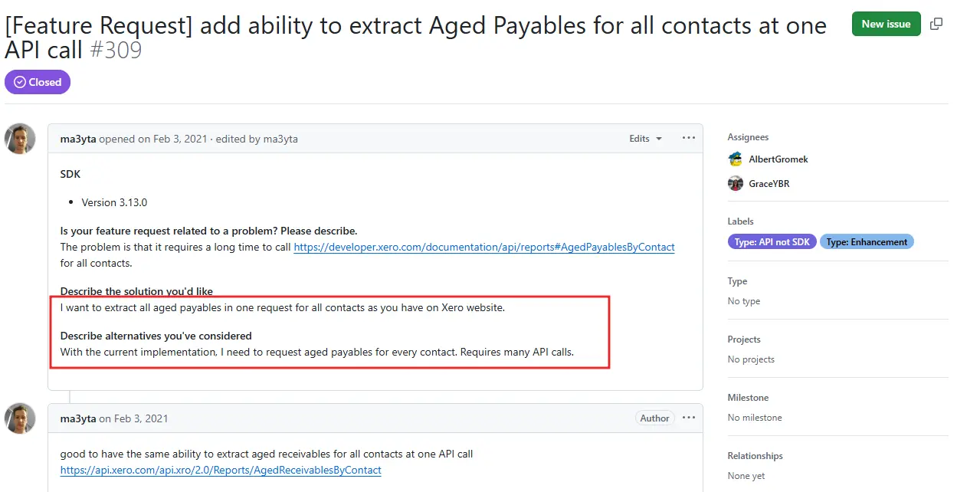Click the AlbertGromek assignee name
Screen dimensions: 980x492
(x=778, y=159)
